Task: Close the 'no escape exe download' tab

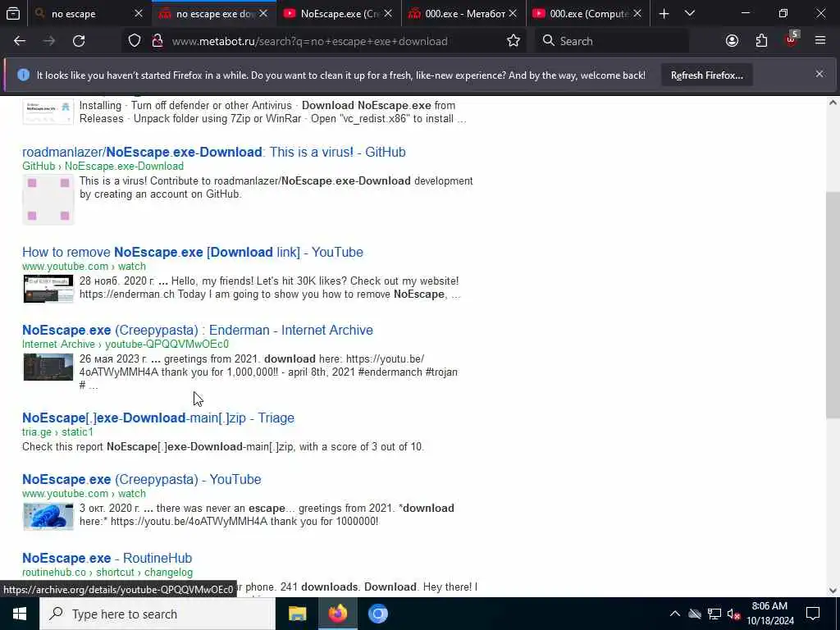Action: coord(263,14)
